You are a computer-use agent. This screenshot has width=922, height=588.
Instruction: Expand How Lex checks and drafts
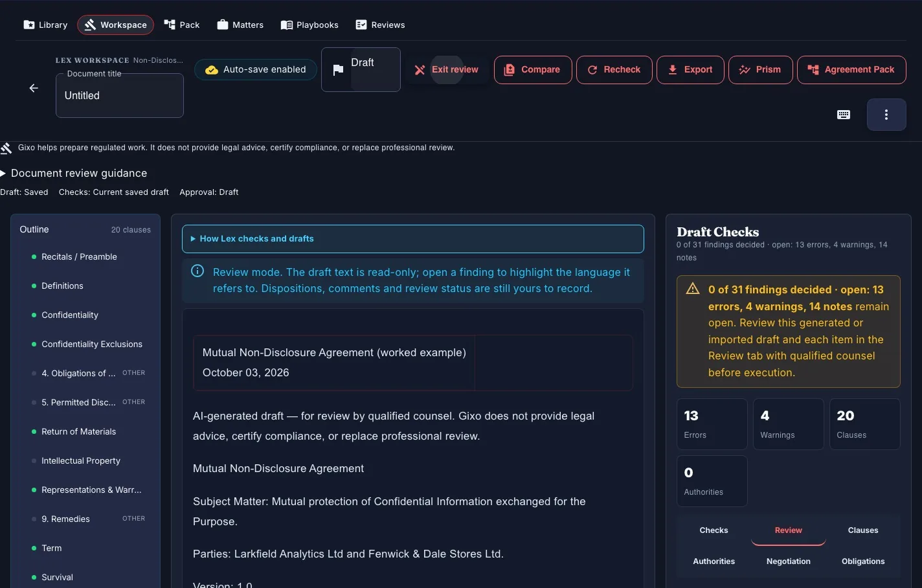[x=413, y=239]
